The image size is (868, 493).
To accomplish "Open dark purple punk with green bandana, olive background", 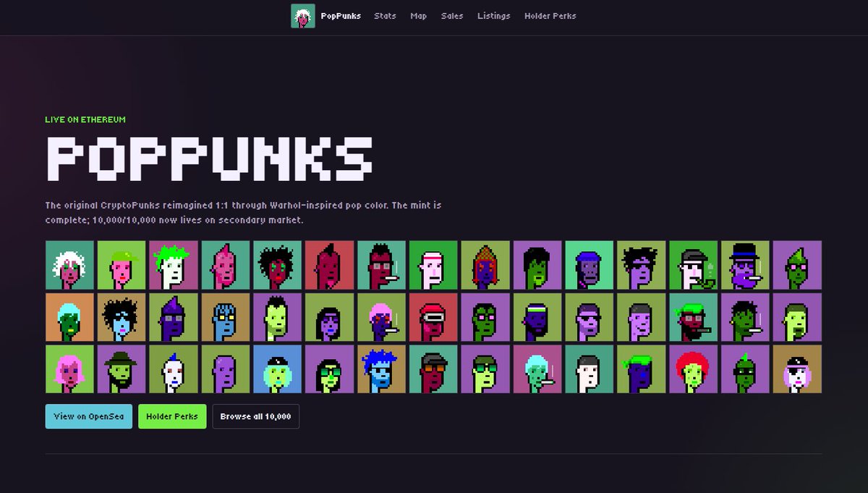I will click(x=642, y=369).
